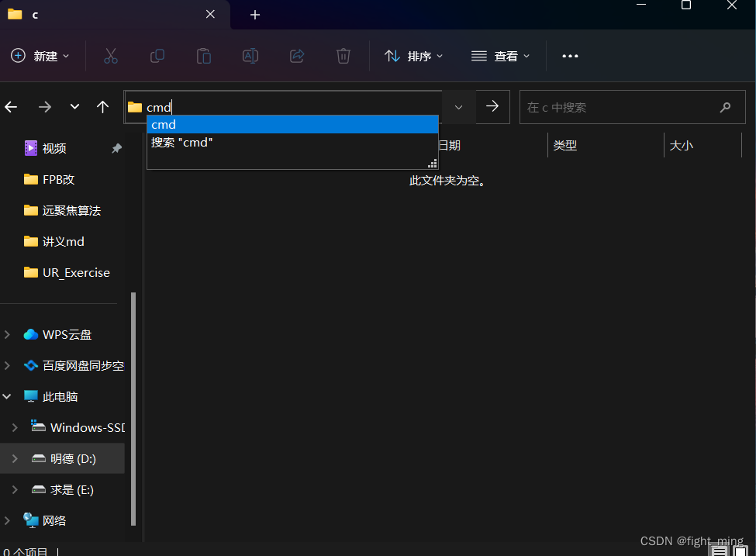Switch to details view in status bar
The height and width of the screenshot is (556, 756).
pos(719,551)
